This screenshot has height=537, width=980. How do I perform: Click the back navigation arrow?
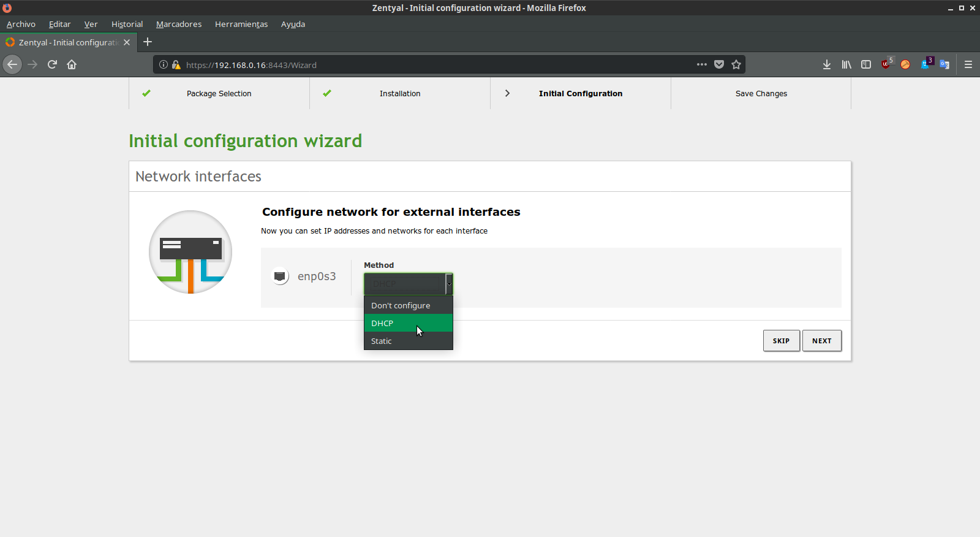12,64
